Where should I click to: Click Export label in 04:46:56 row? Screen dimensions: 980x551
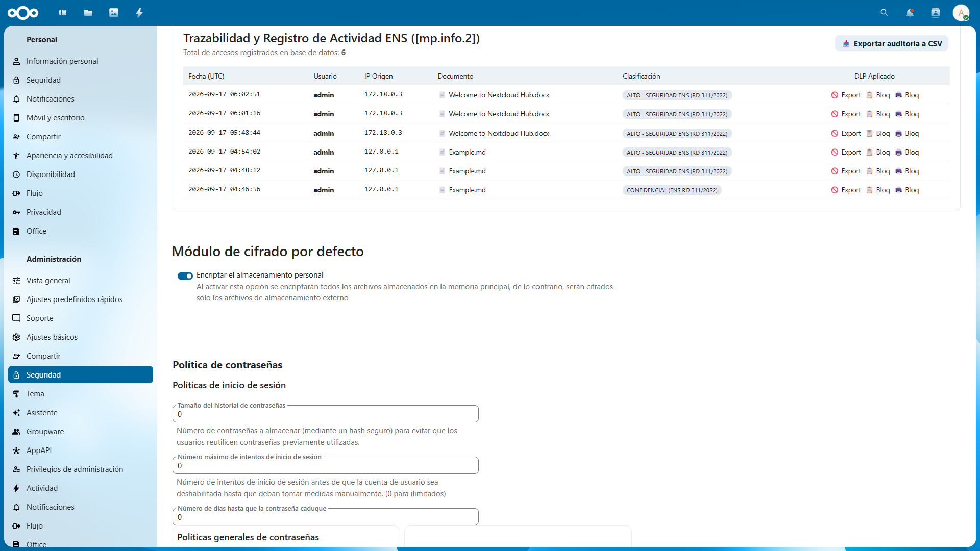851,190
